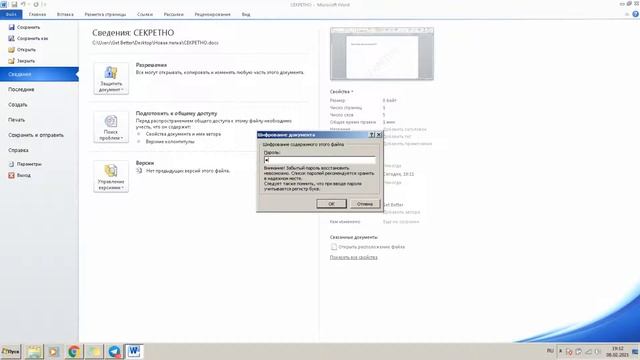Screen dimensions: 640x360
Task: Click the Word logo in title bar corner
Action: coord(4,4)
